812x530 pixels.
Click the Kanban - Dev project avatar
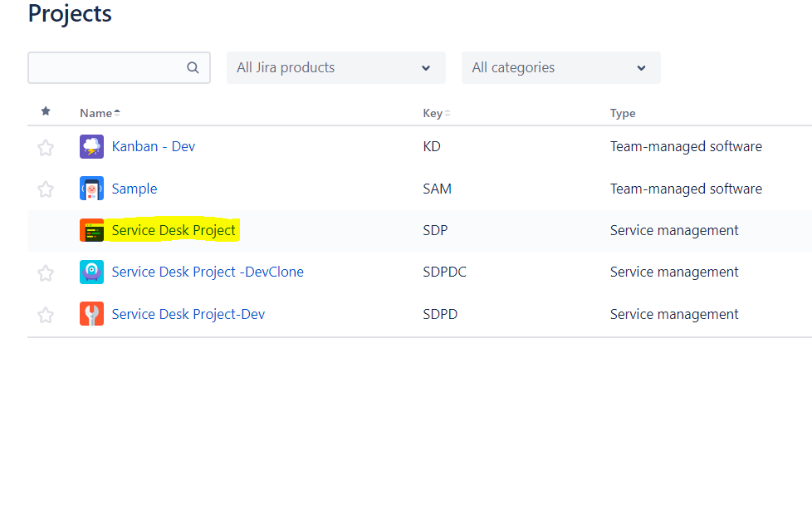click(x=91, y=146)
